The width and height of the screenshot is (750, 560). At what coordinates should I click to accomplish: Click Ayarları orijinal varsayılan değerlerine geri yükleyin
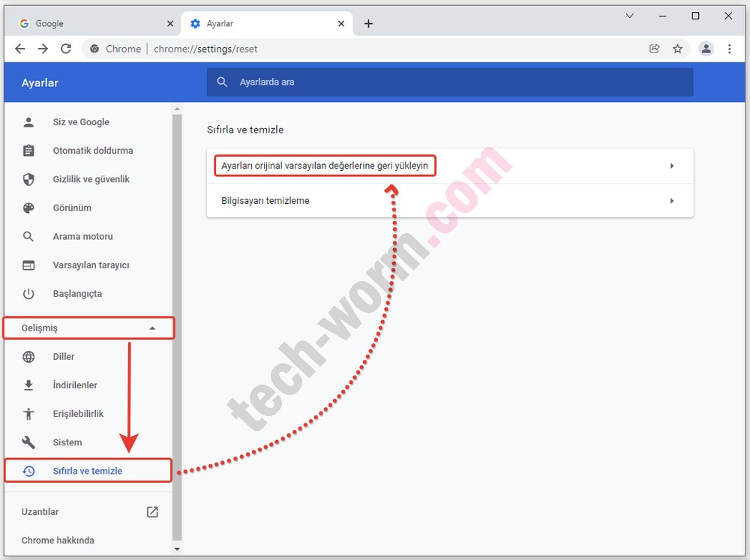[325, 166]
